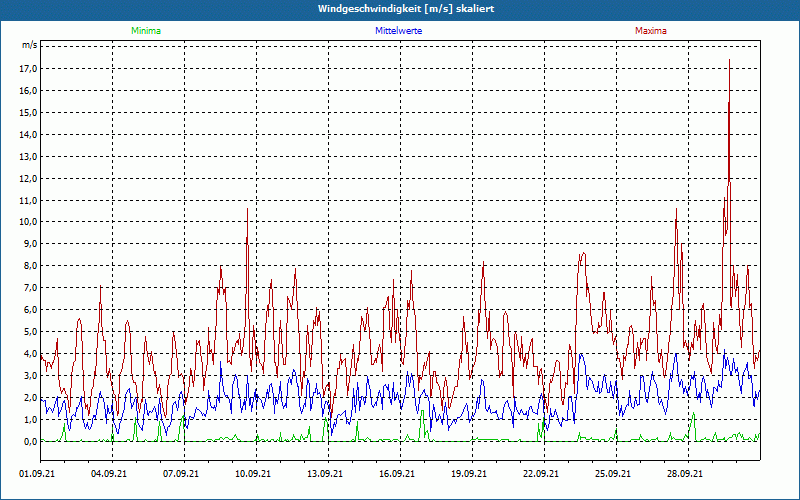Click the 15,0 y-axis value
This screenshot has width=800, height=500.
[29, 112]
